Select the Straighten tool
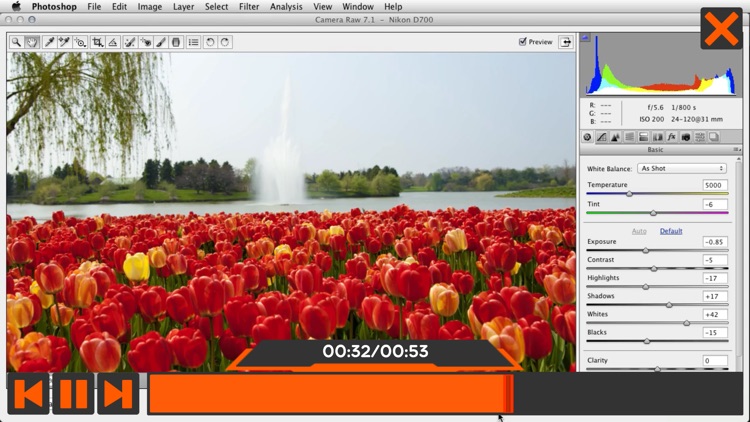Viewport: 750px width, 422px height. 113,42
